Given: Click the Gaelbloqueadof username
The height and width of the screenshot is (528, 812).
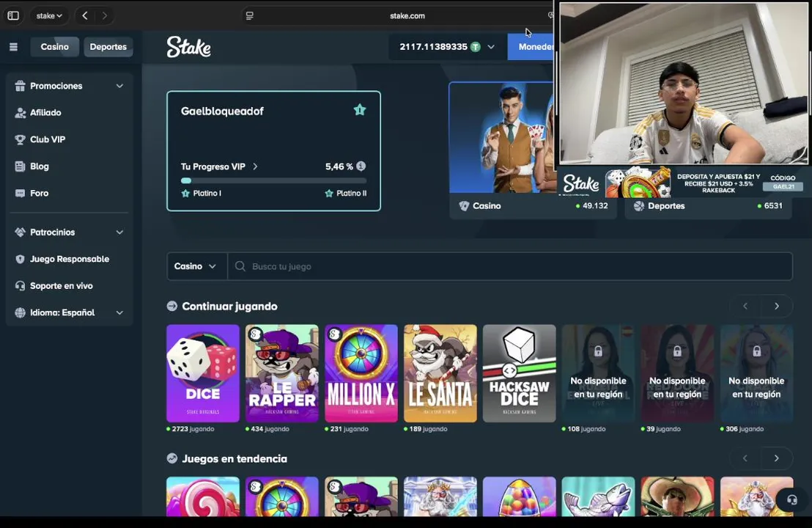Looking at the screenshot, I should (x=222, y=111).
